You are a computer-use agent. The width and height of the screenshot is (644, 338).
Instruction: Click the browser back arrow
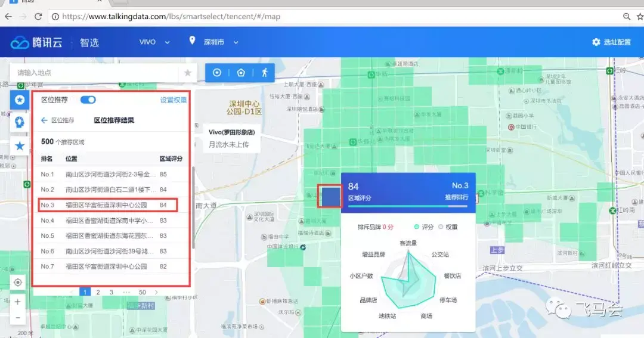(8, 17)
